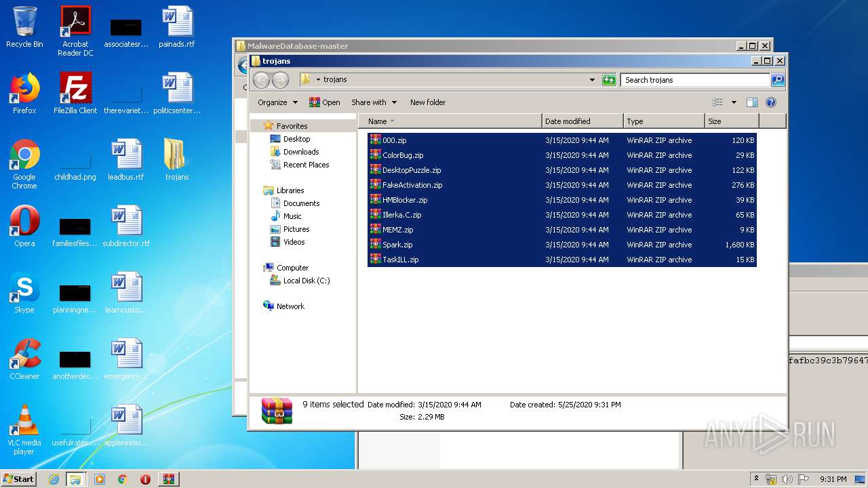Sort files by Size column
Image resolution: width=868 pixels, height=488 pixels.
(732, 121)
